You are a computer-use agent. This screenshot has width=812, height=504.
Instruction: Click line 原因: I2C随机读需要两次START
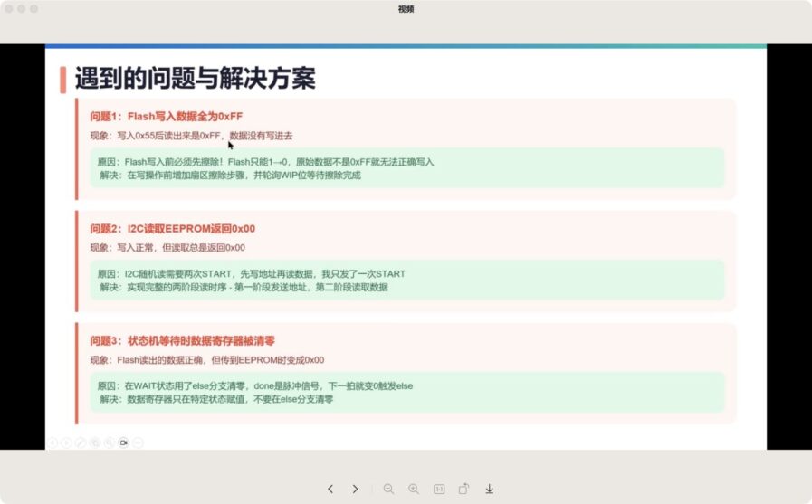251,274
